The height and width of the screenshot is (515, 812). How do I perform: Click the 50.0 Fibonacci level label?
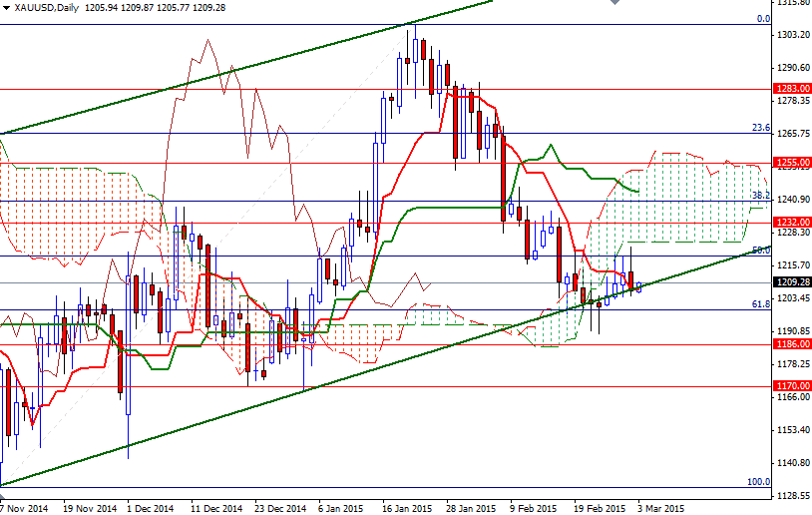click(x=760, y=250)
